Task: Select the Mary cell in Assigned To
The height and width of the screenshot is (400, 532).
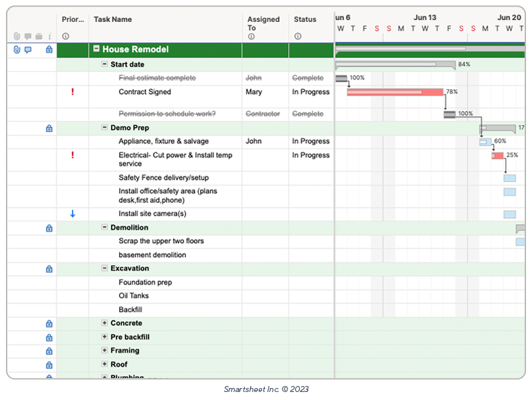Action: (253, 92)
